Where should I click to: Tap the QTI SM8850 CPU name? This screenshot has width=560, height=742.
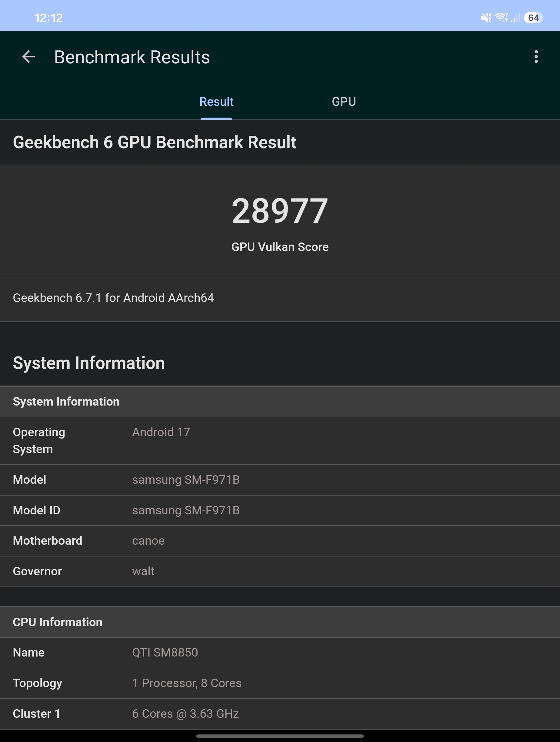(x=165, y=653)
